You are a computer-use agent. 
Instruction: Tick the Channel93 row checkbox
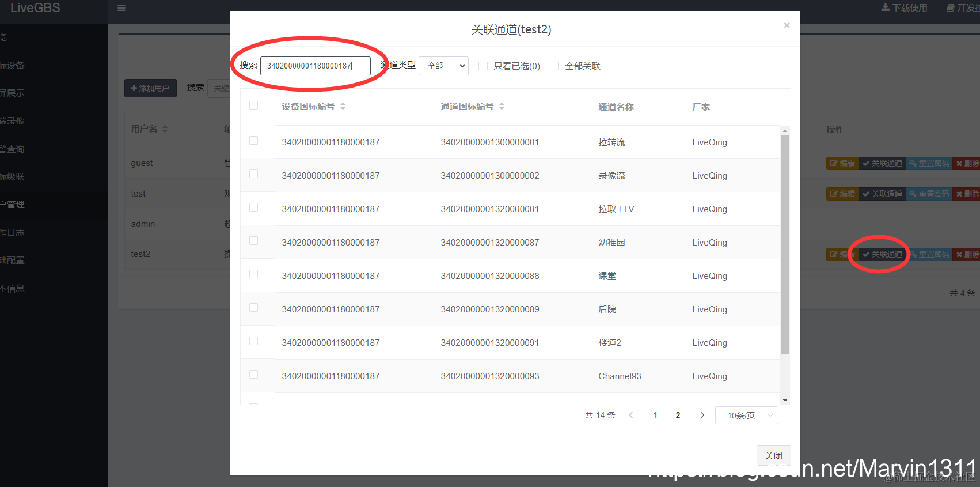[x=253, y=375]
